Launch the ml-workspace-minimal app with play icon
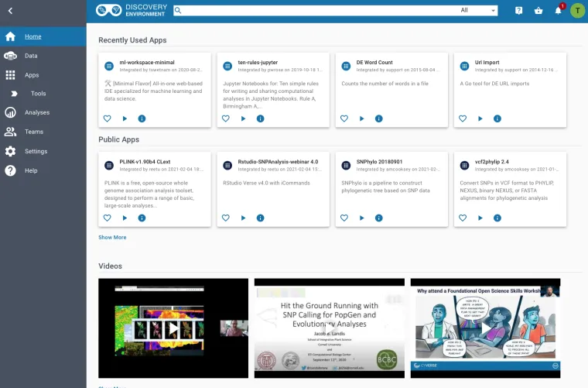Screen dimensions: 588x388 [x=125, y=118]
